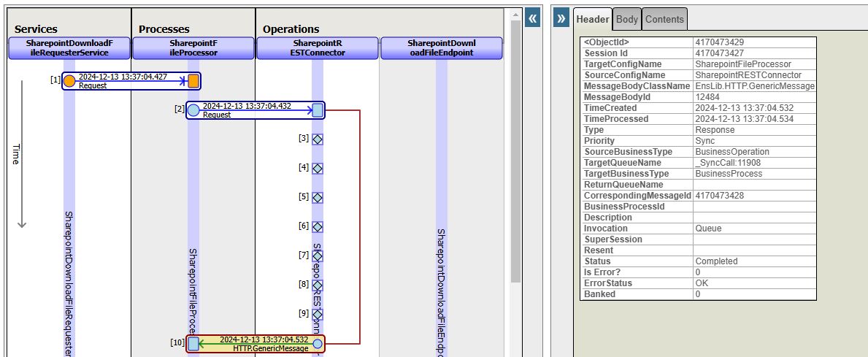Click the diamond event marker numbered 6

point(318,226)
